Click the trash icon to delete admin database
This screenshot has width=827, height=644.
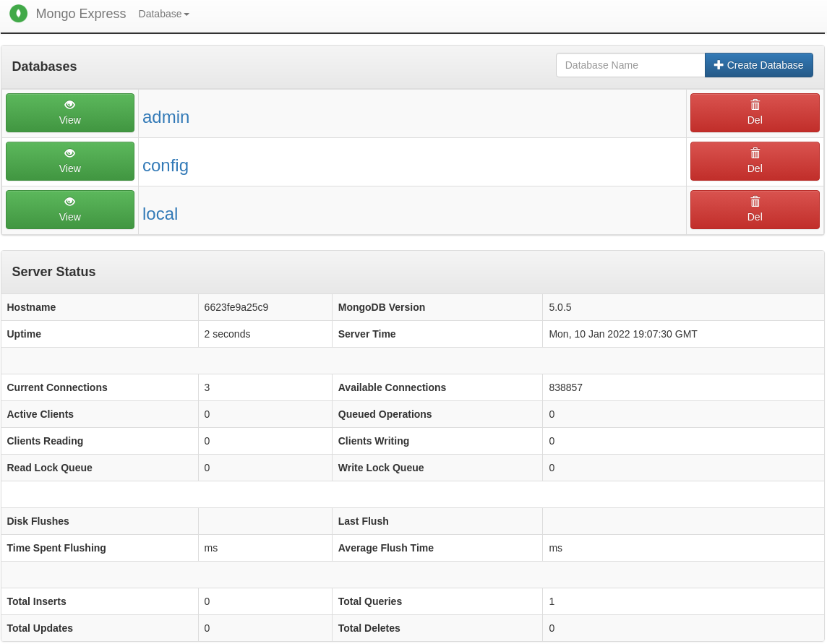[755, 105]
